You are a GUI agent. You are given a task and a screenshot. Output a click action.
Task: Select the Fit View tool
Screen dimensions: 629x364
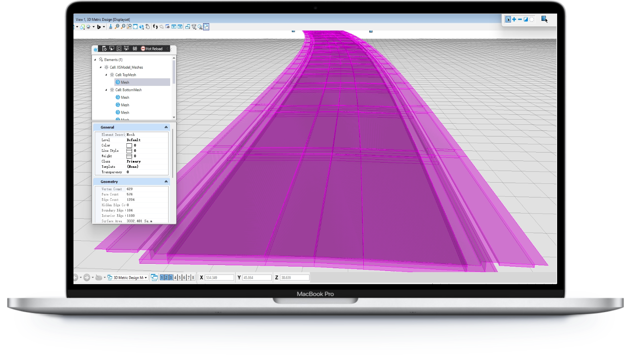pyautogui.click(x=135, y=27)
